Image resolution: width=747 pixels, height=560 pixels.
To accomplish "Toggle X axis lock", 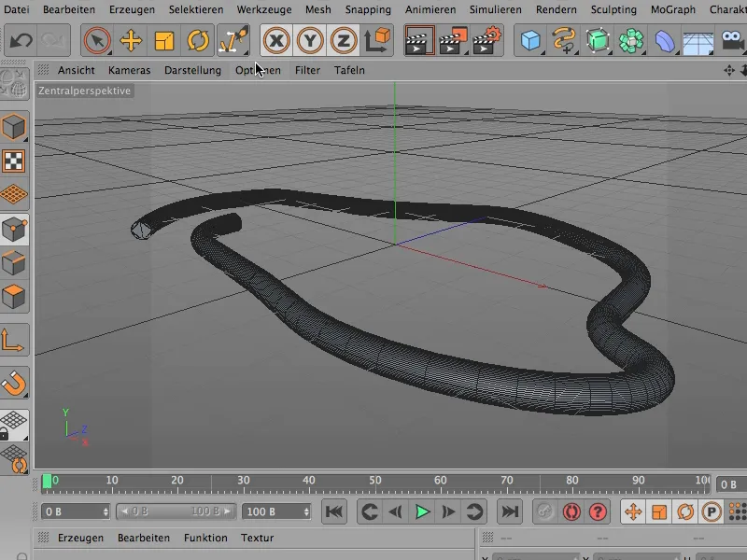I will 276,40.
